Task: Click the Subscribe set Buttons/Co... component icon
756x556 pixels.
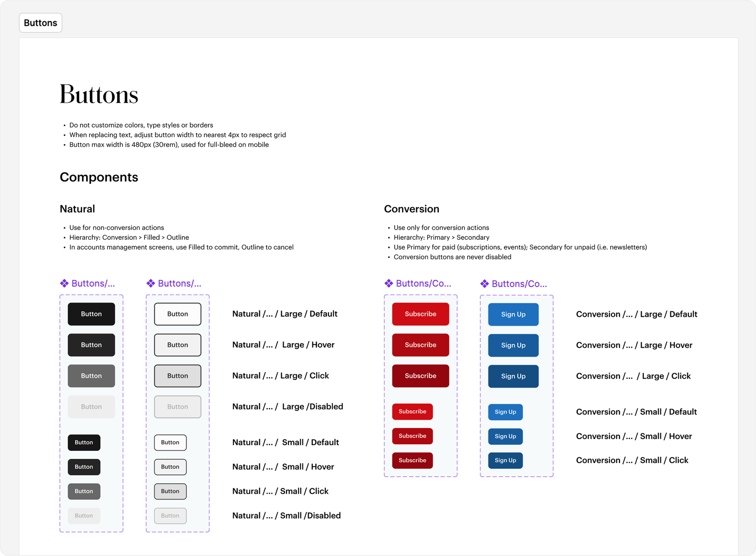Action: 389,283
